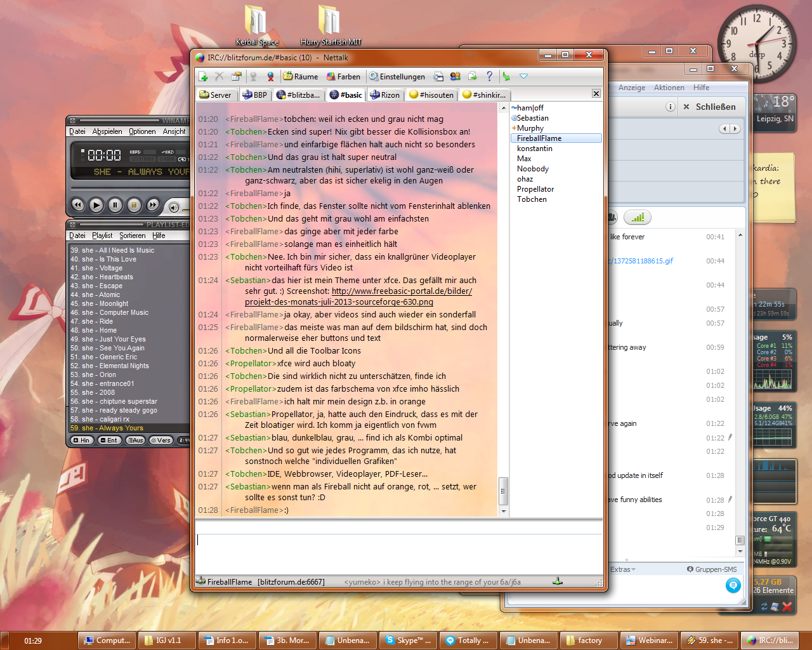The height and width of the screenshot is (650, 812).
Task: Switch to the #hisouten channel tab
Action: click(431, 95)
